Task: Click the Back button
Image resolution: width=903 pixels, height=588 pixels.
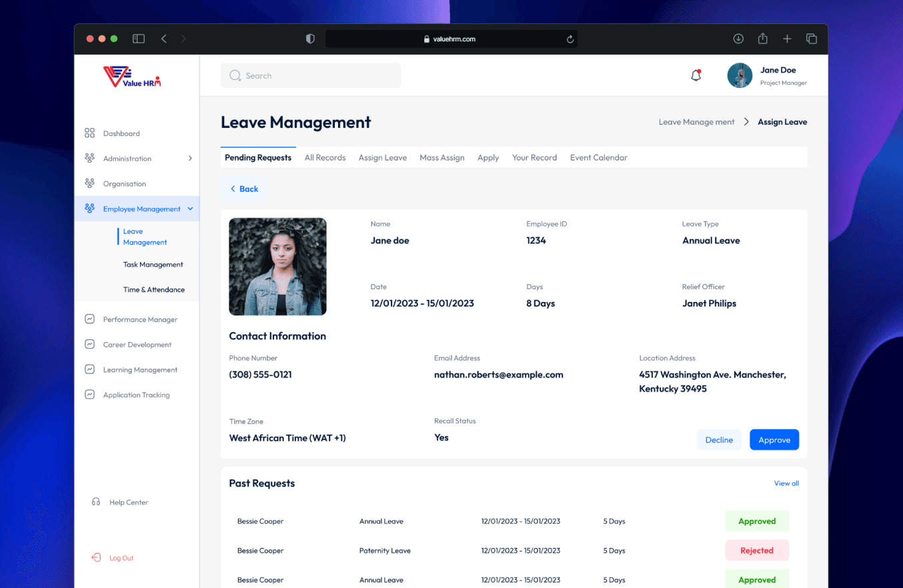Action: pos(244,189)
